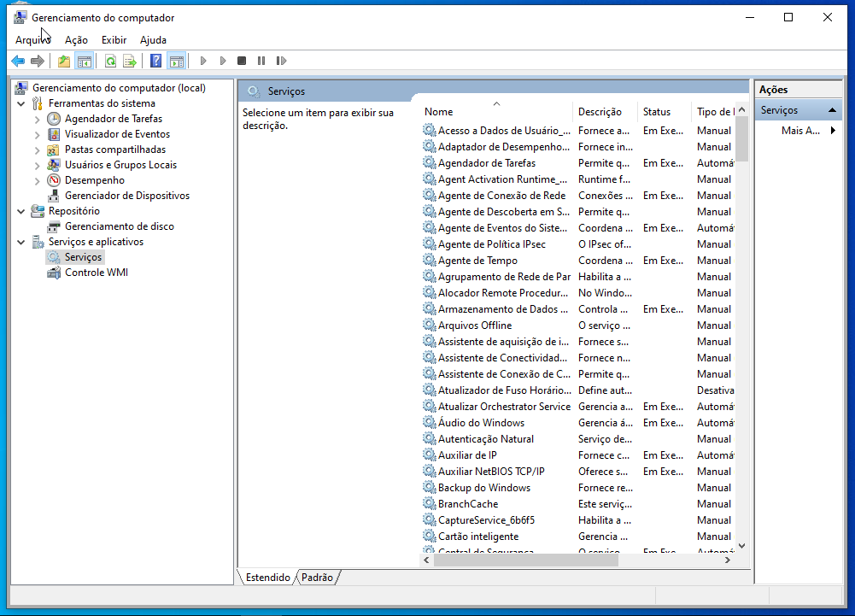The image size is (855, 616).
Task: Click the pause service toolbar icon
Action: (261, 61)
